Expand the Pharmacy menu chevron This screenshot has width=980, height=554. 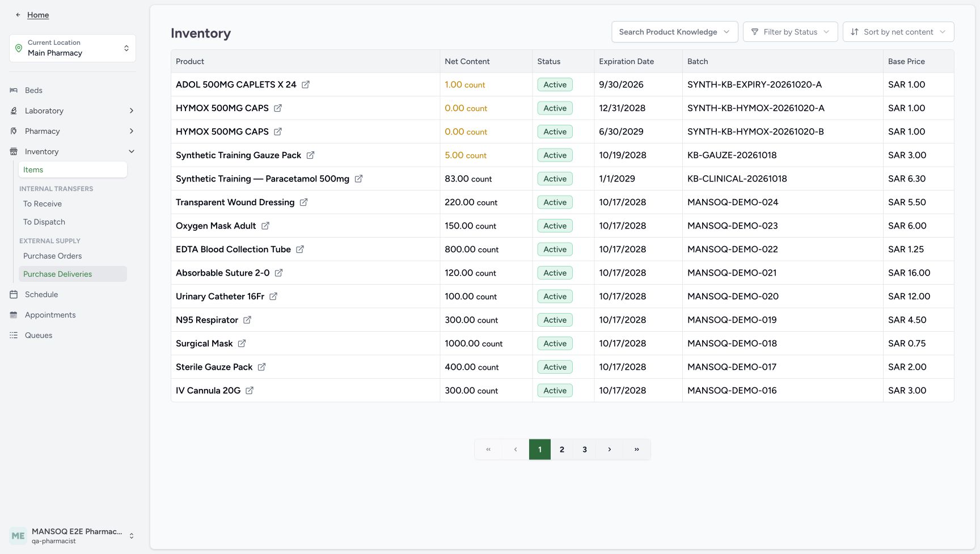(132, 131)
